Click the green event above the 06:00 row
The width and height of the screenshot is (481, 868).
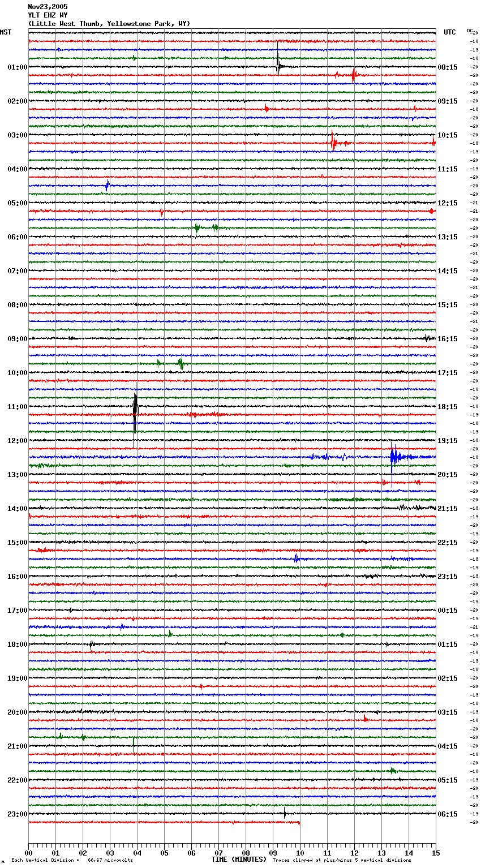pyautogui.click(x=206, y=228)
